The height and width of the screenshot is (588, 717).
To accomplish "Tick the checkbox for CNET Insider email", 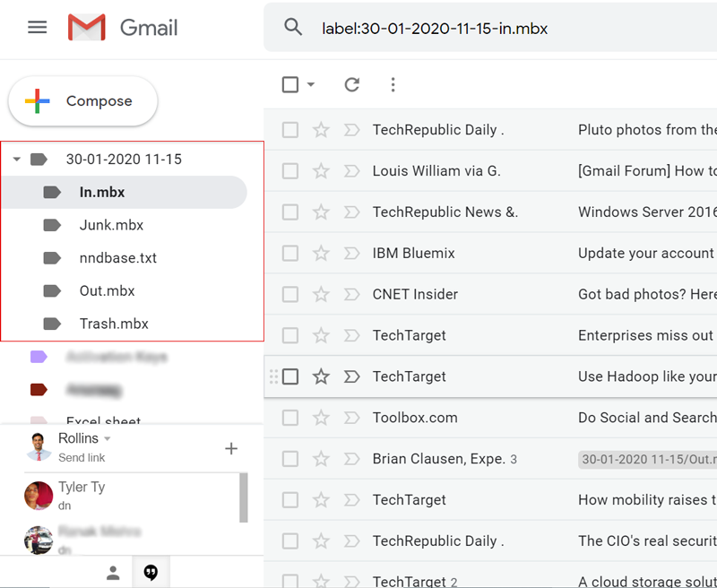I will (290, 295).
